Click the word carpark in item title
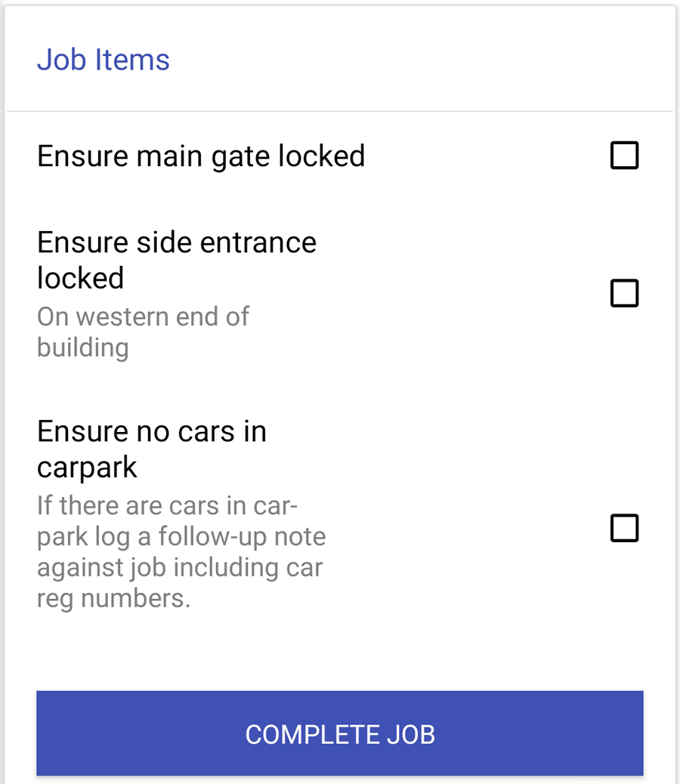Screen dimensions: 680x784 87,468
